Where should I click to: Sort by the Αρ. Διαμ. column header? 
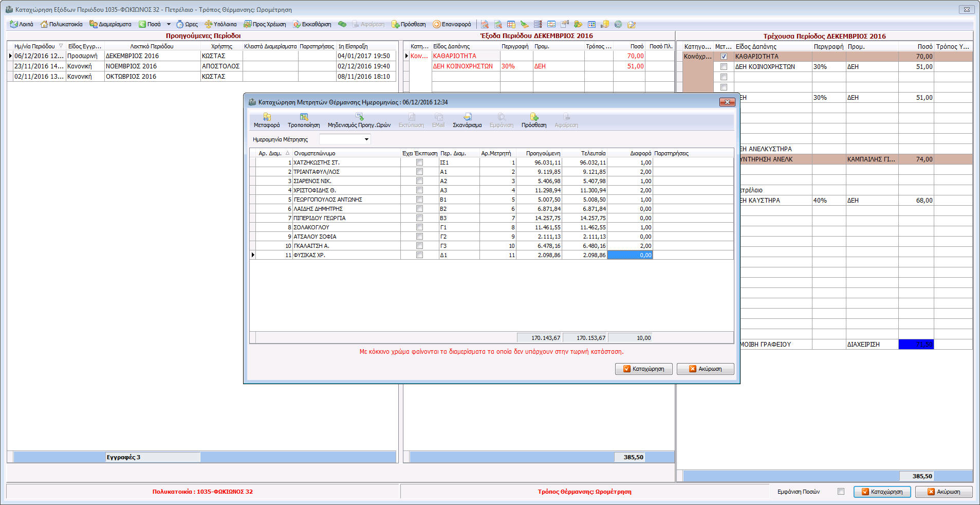pyautogui.click(x=273, y=153)
